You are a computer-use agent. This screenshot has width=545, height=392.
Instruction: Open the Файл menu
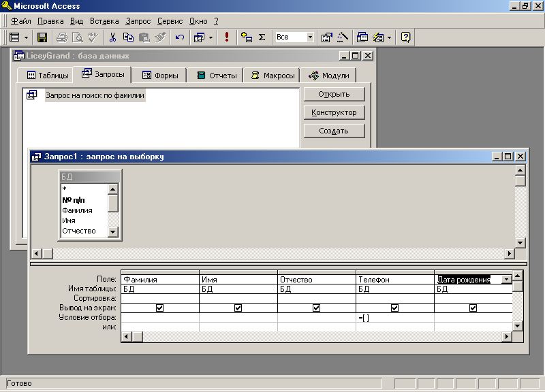point(21,21)
